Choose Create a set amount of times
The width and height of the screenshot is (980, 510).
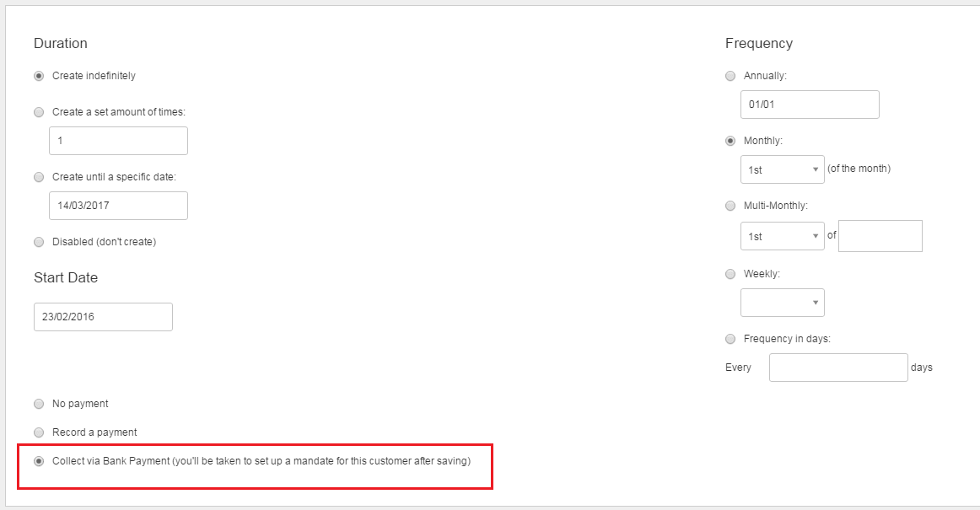[39, 112]
